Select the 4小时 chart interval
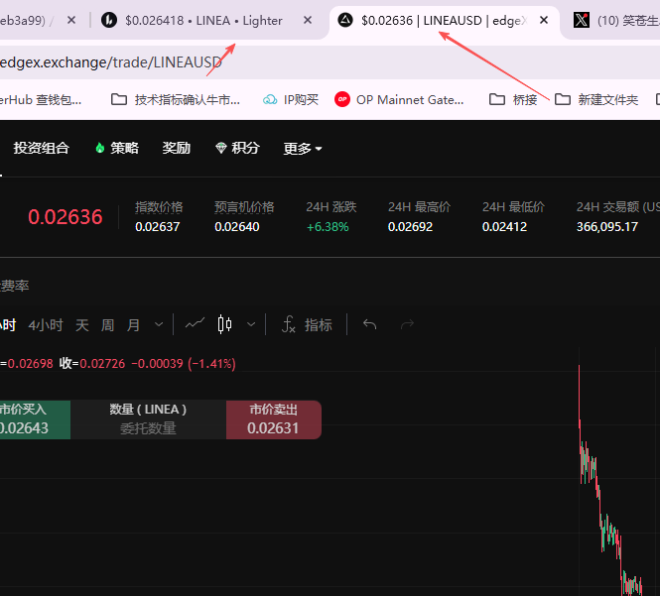This screenshot has height=596, width=660. coord(46,325)
